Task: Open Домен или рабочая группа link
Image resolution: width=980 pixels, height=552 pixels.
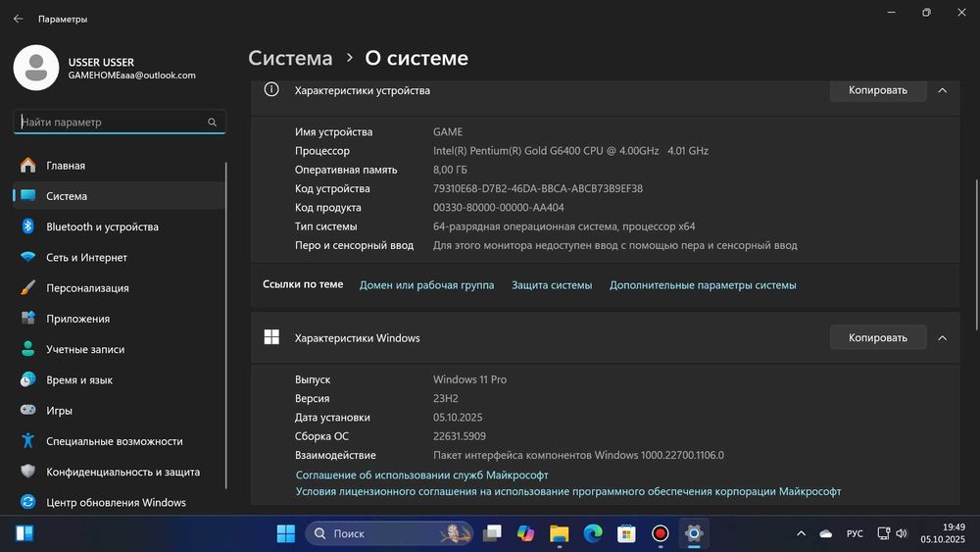Action: click(x=426, y=285)
